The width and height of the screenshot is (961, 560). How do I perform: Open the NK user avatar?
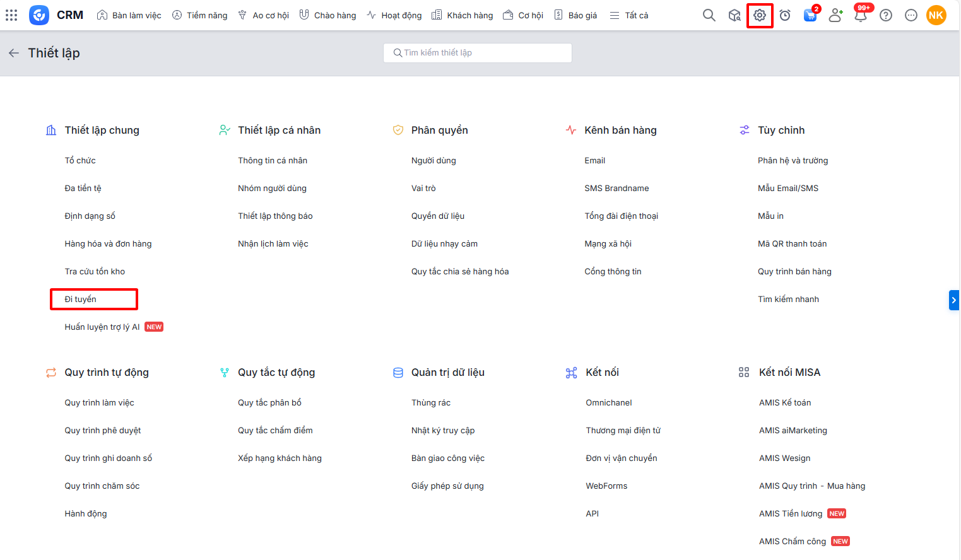(x=936, y=15)
